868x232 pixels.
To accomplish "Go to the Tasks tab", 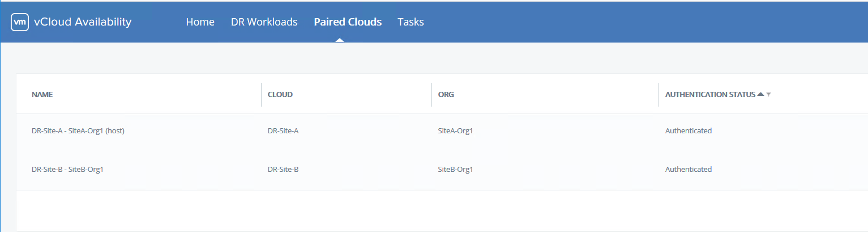I will click(411, 22).
